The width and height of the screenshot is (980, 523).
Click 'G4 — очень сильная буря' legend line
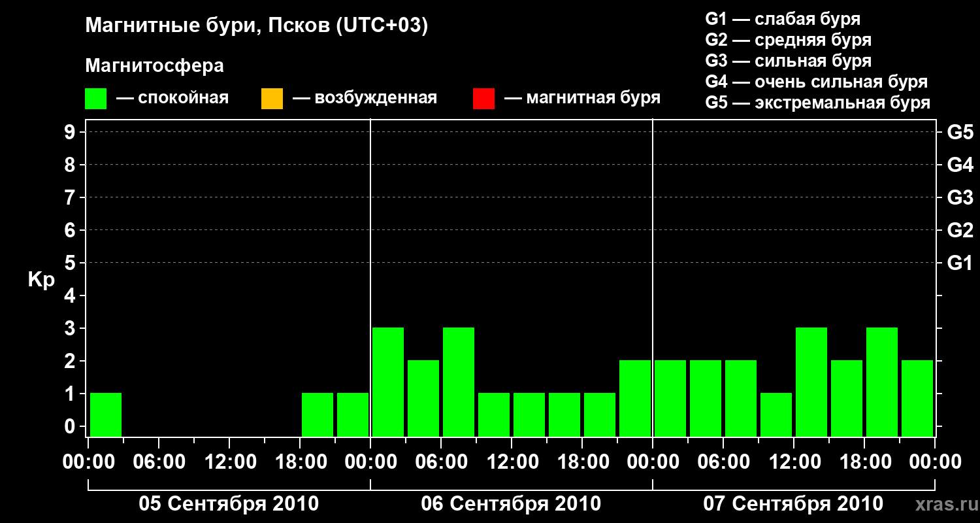817,82
